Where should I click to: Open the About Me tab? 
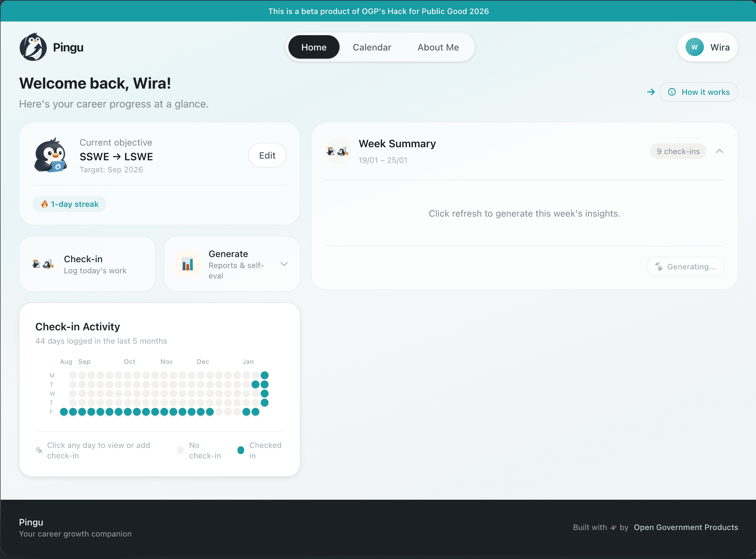click(438, 47)
